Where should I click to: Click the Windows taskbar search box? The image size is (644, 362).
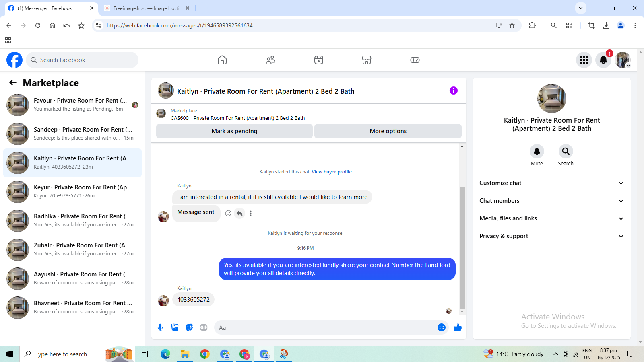(x=76, y=354)
